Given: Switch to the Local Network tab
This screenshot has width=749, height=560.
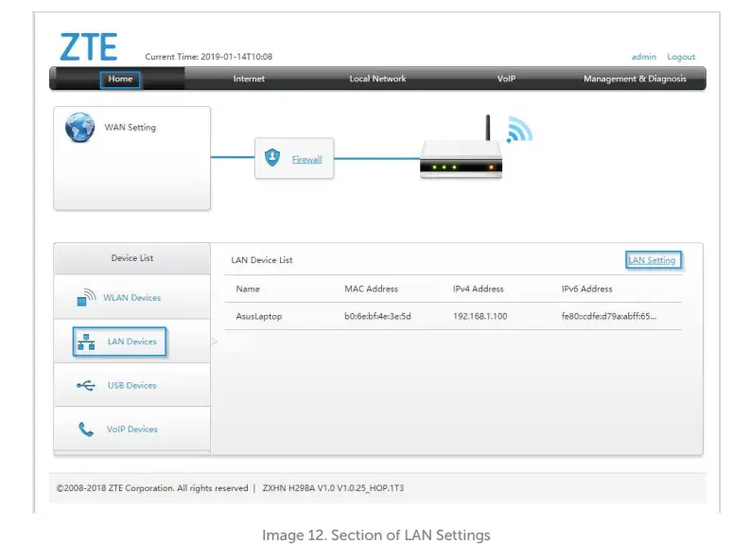Looking at the screenshot, I should [377, 79].
